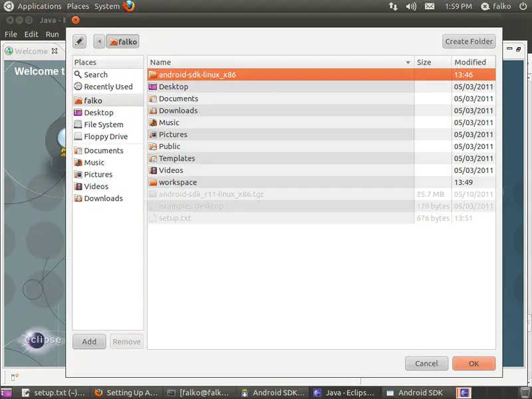This screenshot has height=399, width=532.
Task: Click Eclipse fast view icon at bottom-left
Action: (x=14, y=377)
